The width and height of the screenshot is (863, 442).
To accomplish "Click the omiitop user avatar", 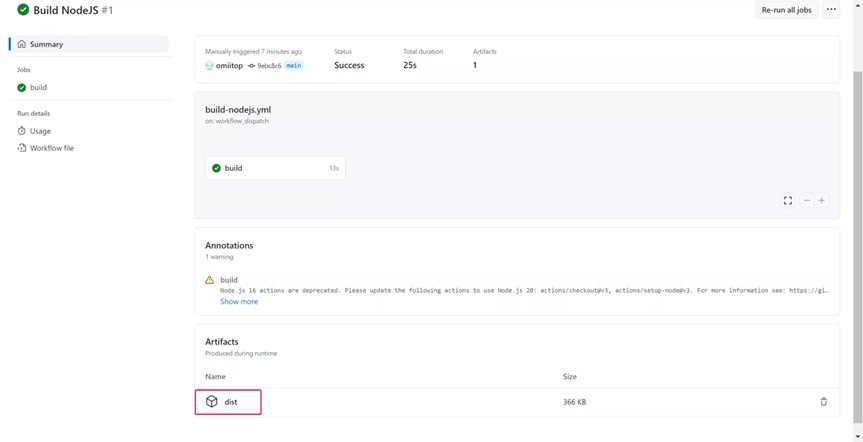I will point(209,66).
